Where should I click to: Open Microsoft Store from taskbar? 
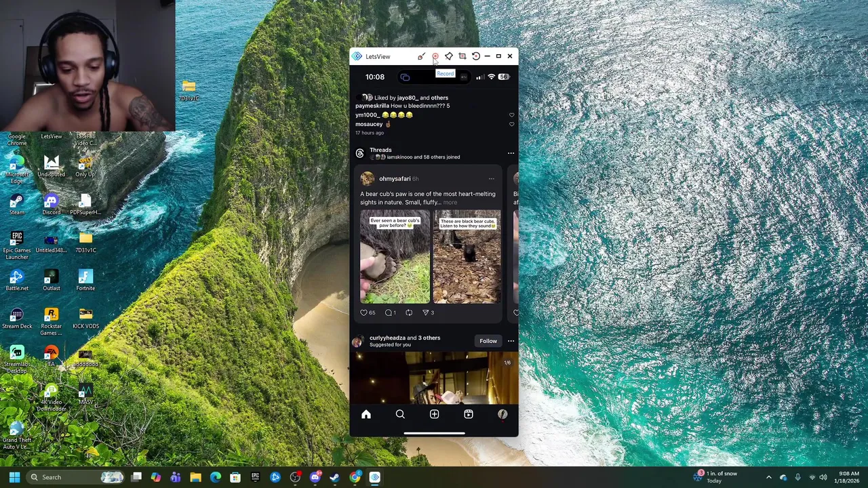pos(235,477)
